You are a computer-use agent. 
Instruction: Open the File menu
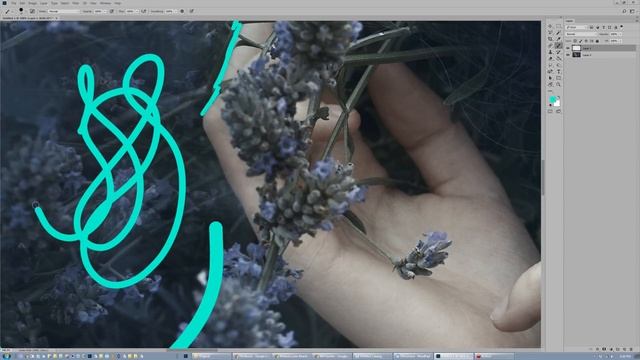[x=13, y=3]
